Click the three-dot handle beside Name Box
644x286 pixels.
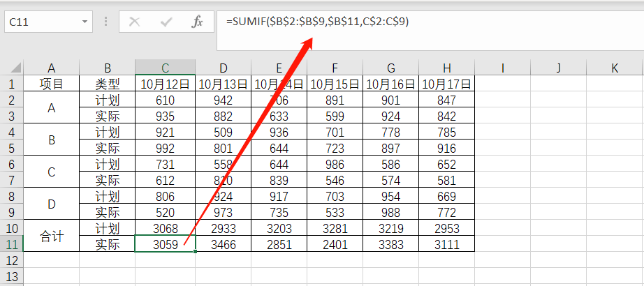click(106, 22)
